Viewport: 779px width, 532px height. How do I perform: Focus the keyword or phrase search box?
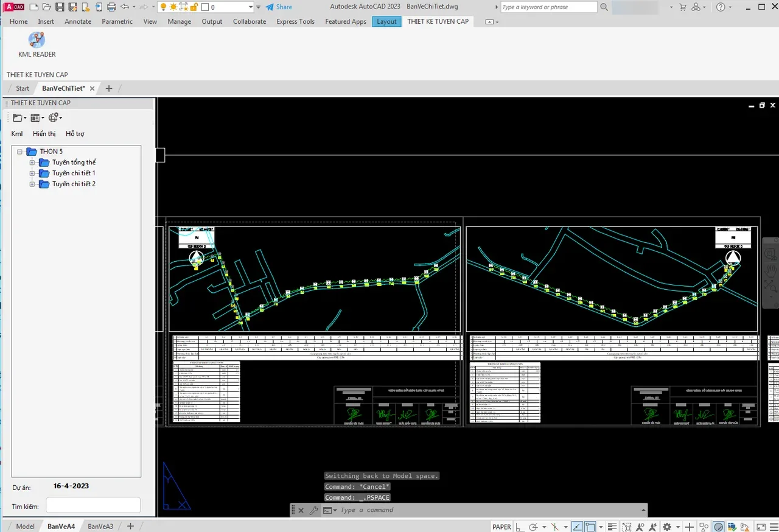coord(549,7)
